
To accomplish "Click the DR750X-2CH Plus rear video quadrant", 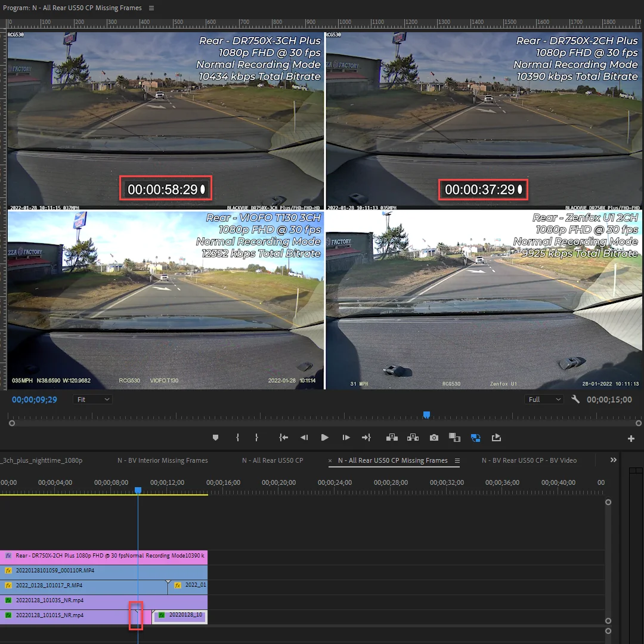I will 484,121.
